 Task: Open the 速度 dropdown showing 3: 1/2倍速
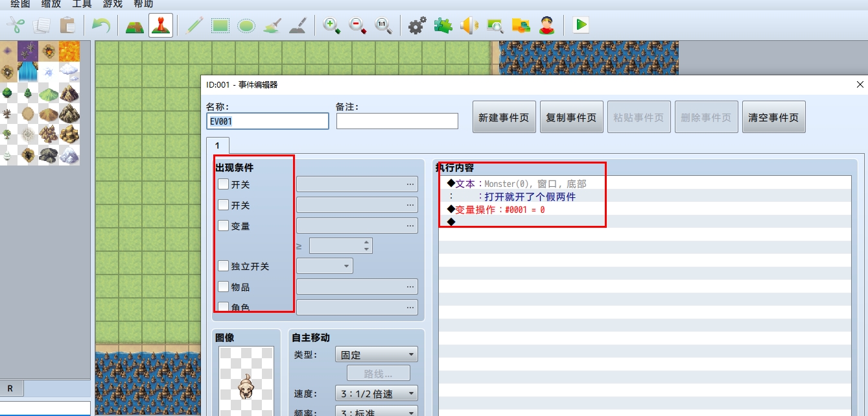pyautogui.click(x=377, y=393)
